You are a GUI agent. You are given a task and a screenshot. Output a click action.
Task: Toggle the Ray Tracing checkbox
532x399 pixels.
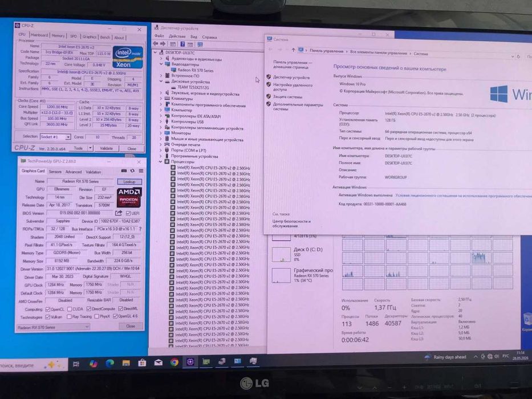[69, 317]
